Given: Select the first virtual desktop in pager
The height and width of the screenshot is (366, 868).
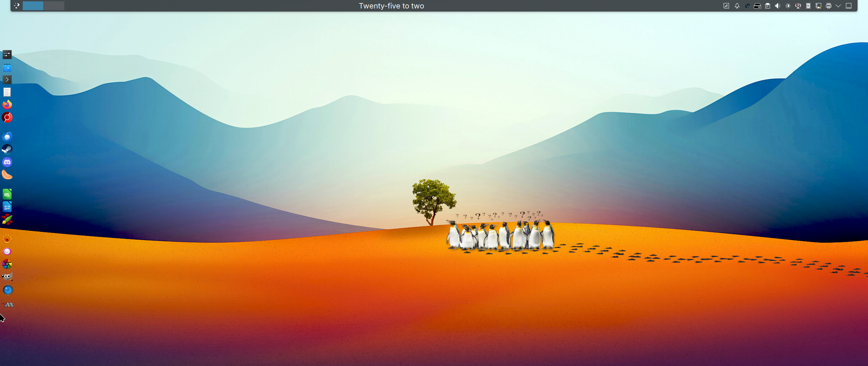Looking at the screenshot, I should point(33,6).
